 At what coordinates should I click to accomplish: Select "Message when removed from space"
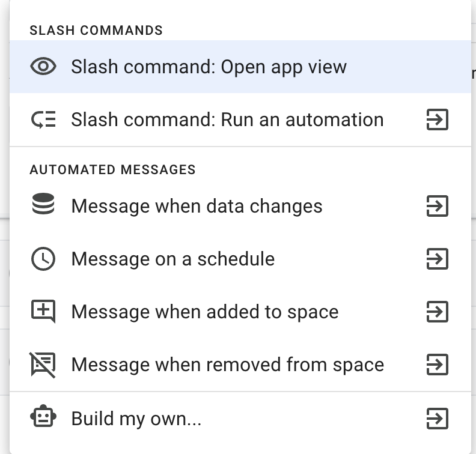pos(227,365)
